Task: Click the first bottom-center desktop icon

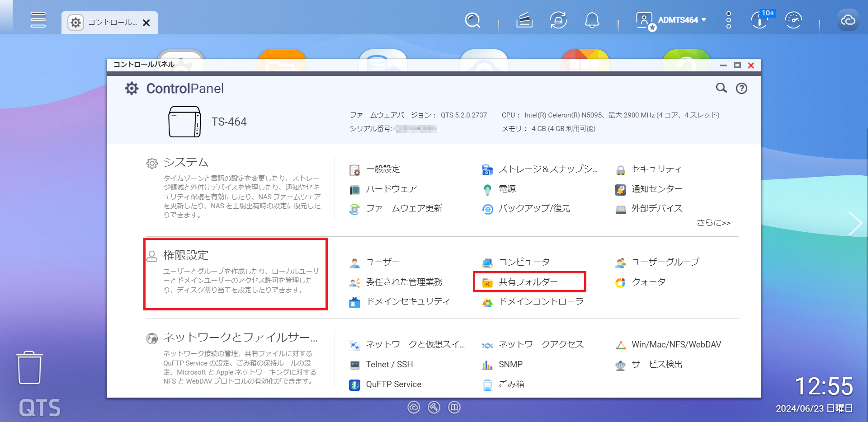Action: pyautogui.click(x=414, y=408)
